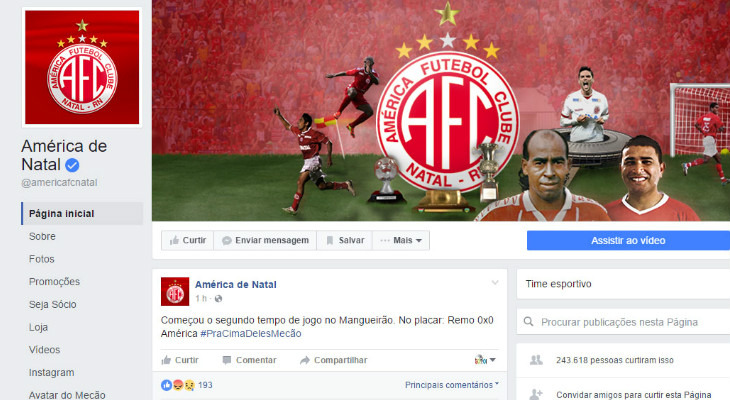
Task: Click the reaction icons showing 193
Action: tap(187, 385)
